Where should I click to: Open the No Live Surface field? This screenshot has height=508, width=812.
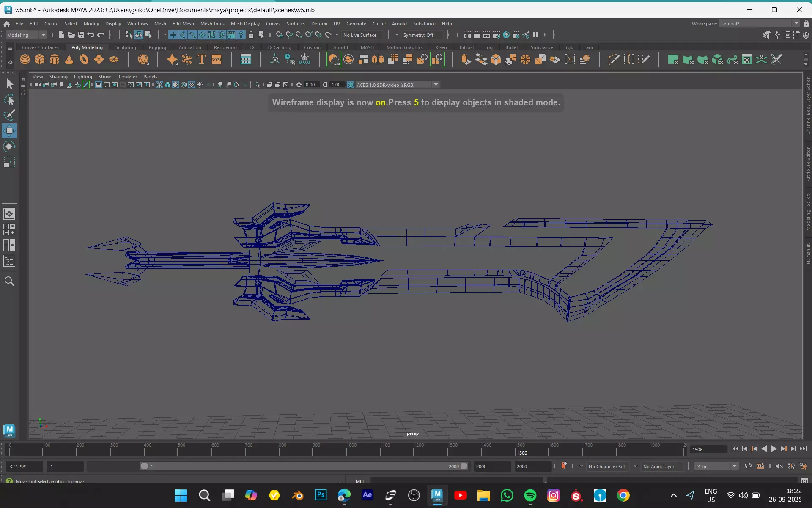pos(362,35)
